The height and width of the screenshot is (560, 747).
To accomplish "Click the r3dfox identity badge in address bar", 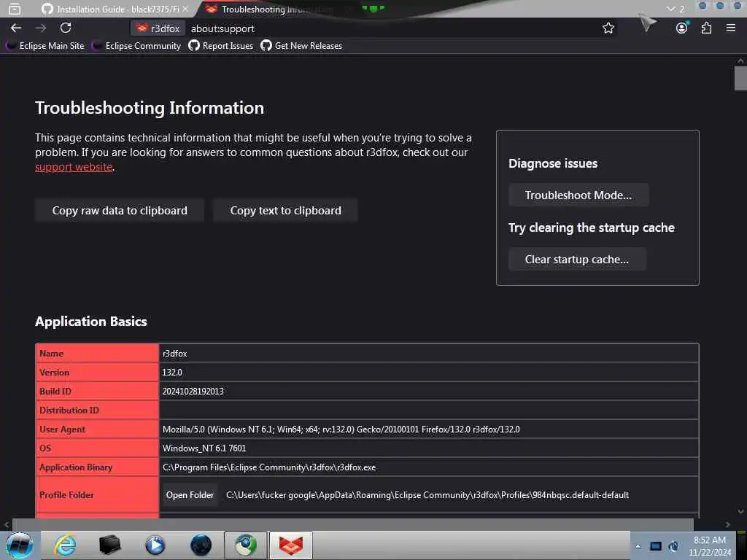I will pyautogui.click(x=158, y=28).
